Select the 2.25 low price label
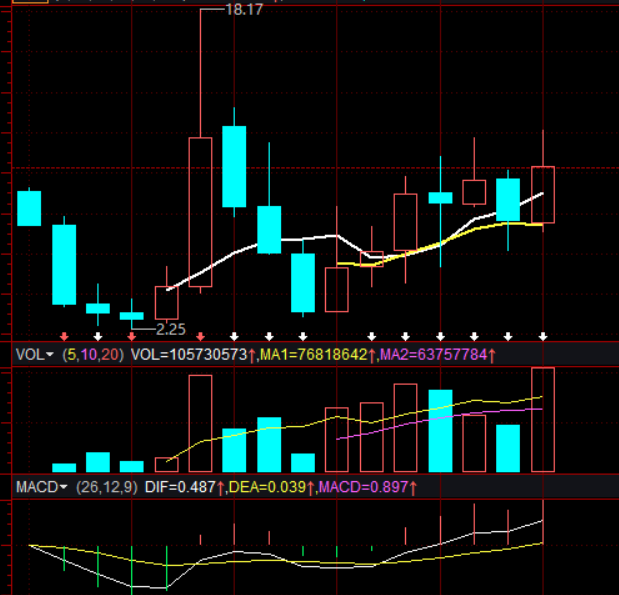The width and height of the screenshot is (619, 595). pos(171,328)
